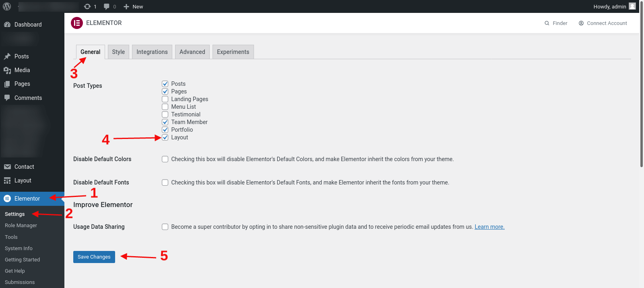This screenshot has width=644, height=288.
Task: Open the Integrations tab
Action: click(152, 52)
